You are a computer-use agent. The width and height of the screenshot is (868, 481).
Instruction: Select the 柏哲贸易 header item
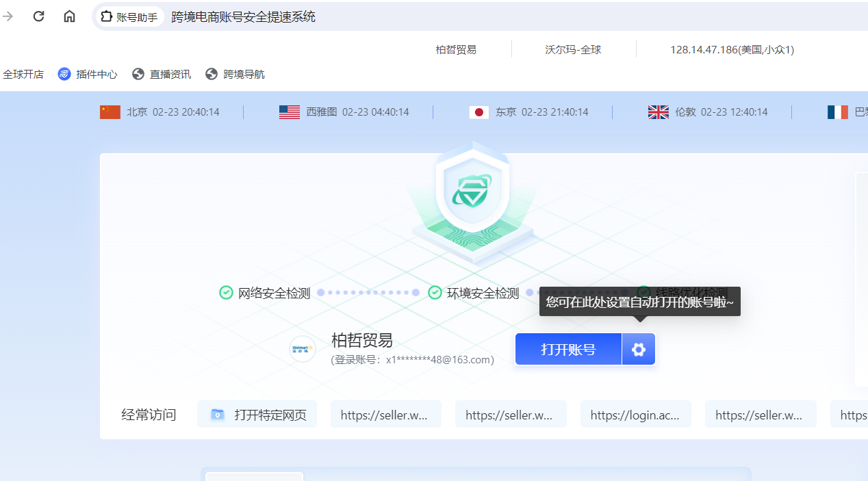click(456, 49)
